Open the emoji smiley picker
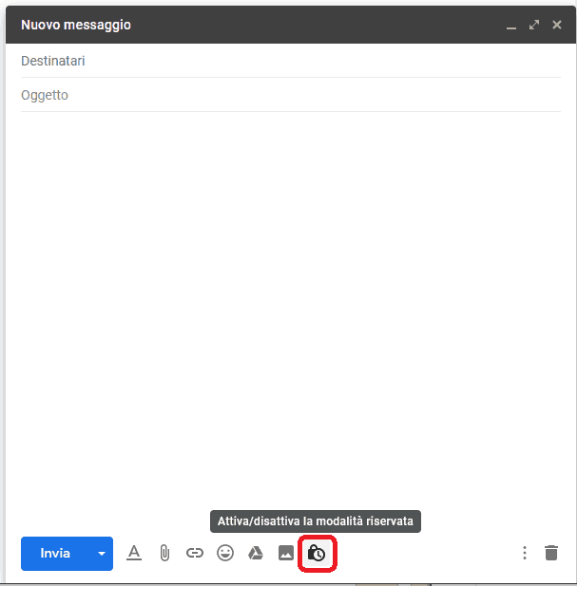 225,553
